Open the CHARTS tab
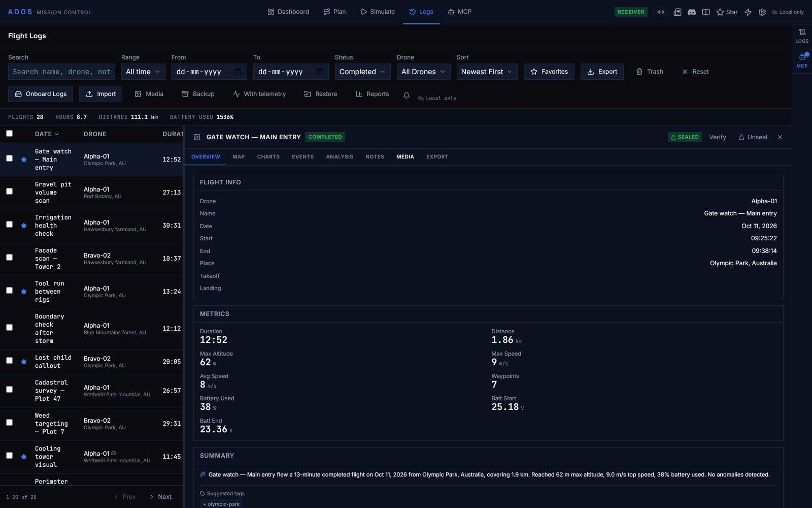Viewport: 812px width, 508px height. pyautogui.click(x=268, y=157)
